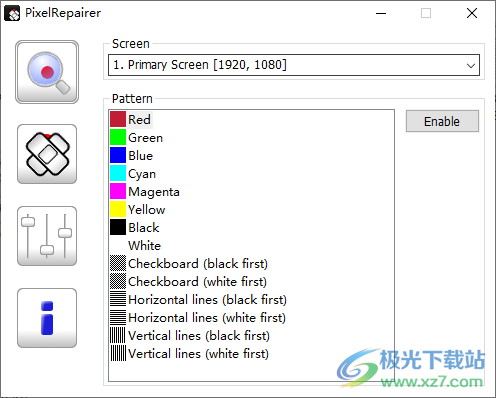
Task: Open the sliders settings panel
Action: coord(47,236)
